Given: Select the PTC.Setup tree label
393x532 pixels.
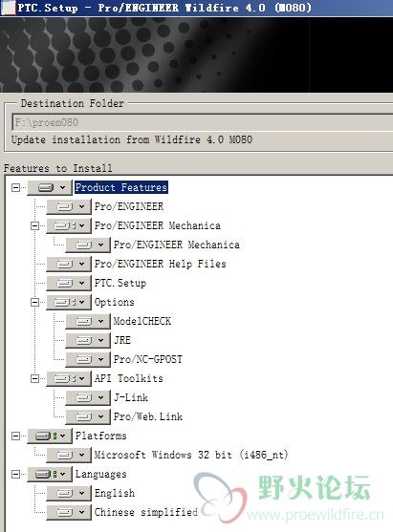Looking at the screenshot, I should point(120,283).
